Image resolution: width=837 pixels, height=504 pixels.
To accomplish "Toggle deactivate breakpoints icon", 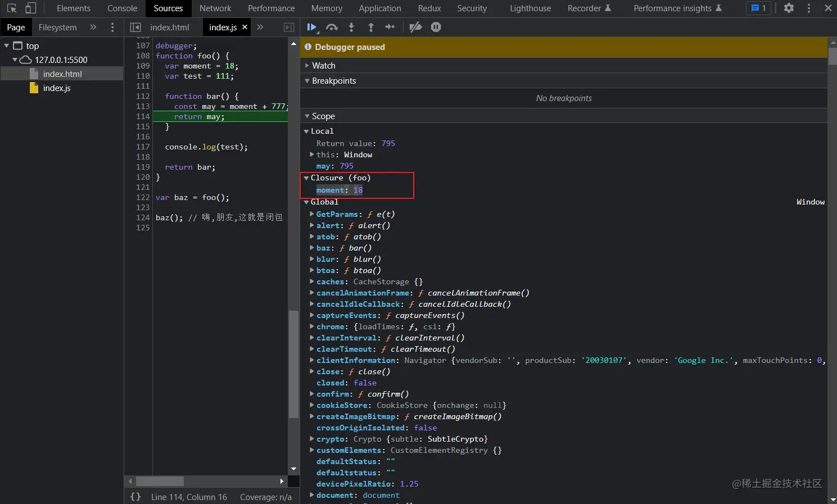I will coord(415,27).
